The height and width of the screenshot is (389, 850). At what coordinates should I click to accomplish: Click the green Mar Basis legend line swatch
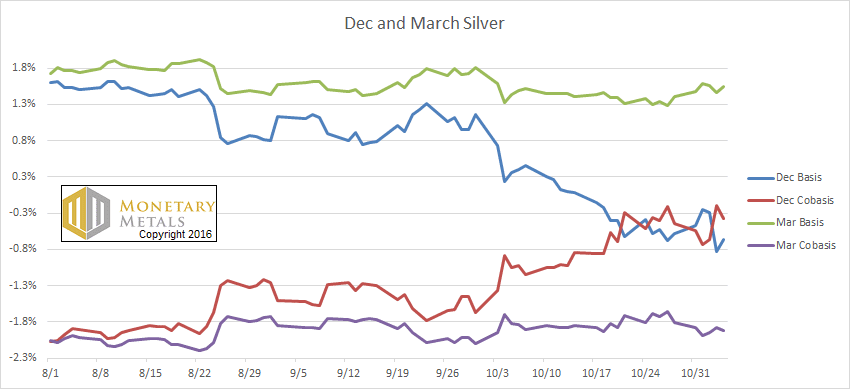pyautogui.click(x=759, y=223)
